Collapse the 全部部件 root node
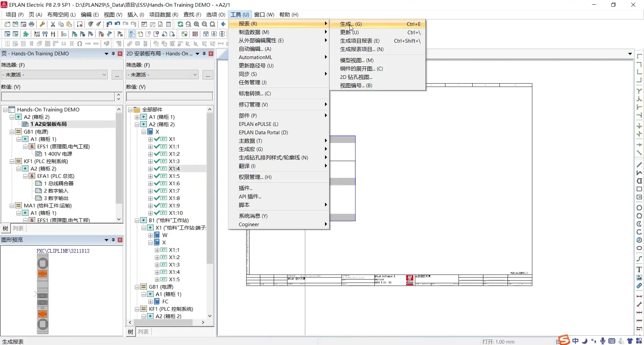Image resolution: width=644 pixels, height=345 pixels. (130, 110)
